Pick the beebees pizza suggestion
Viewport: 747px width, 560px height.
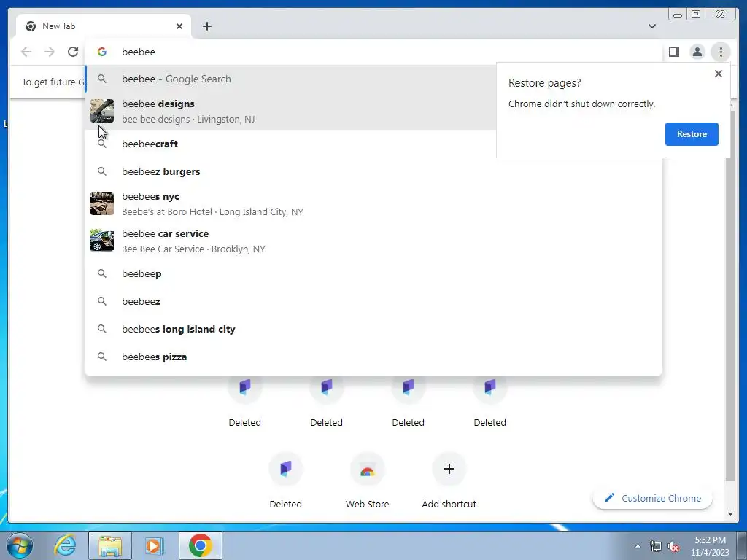[x=373, y=357]
